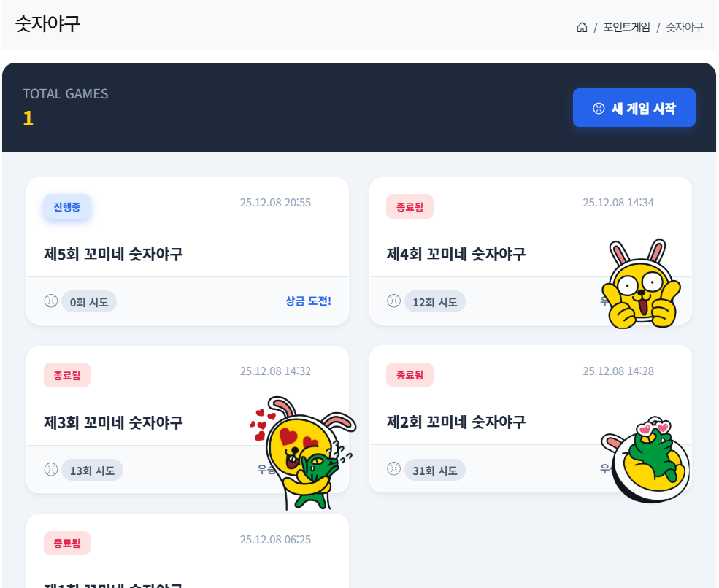Start a new game with 새 게임 시작

(634, 108)
